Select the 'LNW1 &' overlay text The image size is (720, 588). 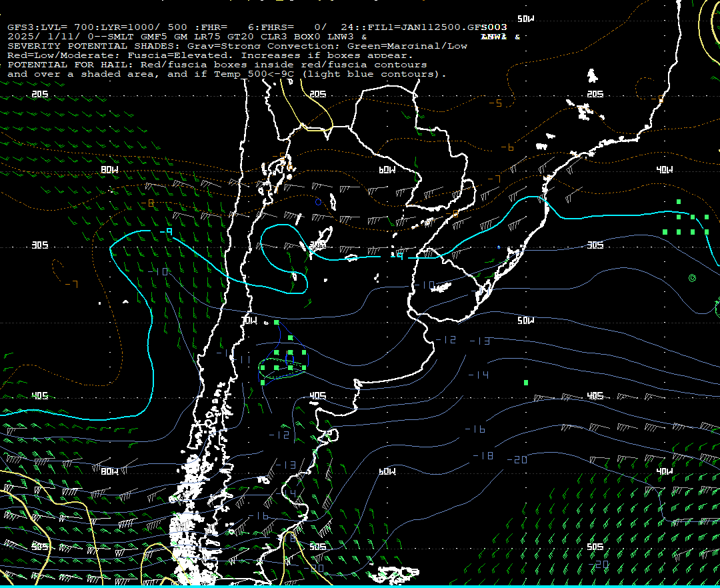tap(501, 37)
